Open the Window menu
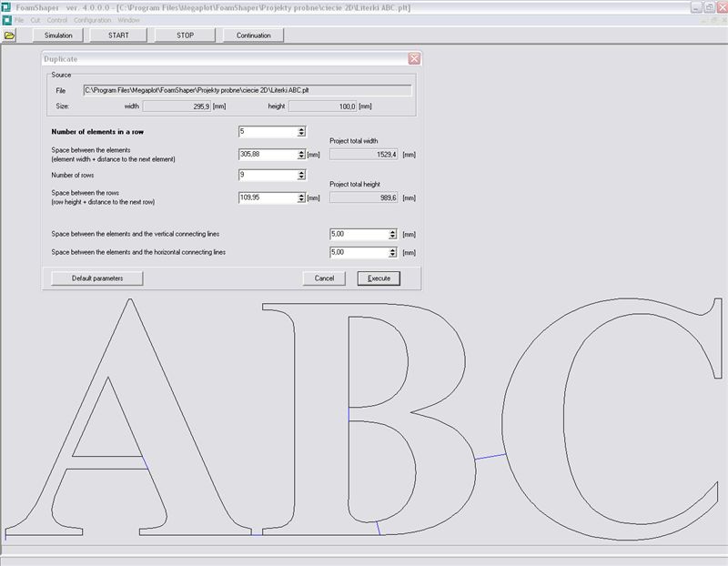The height and width of the screenshot is (566, 728). click(128, 19)
